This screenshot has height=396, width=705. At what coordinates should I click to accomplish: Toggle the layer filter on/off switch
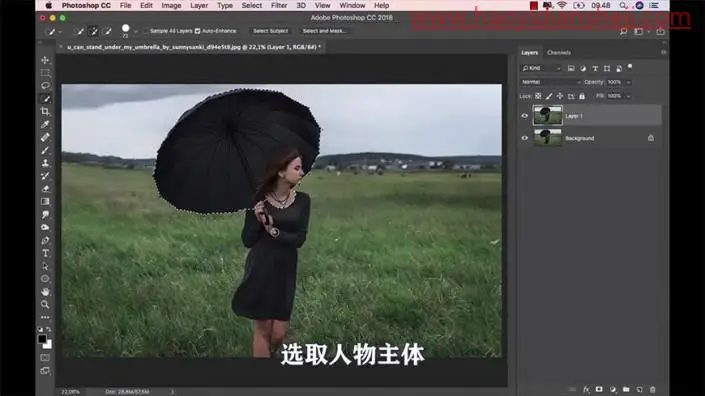tap(630, 67)
